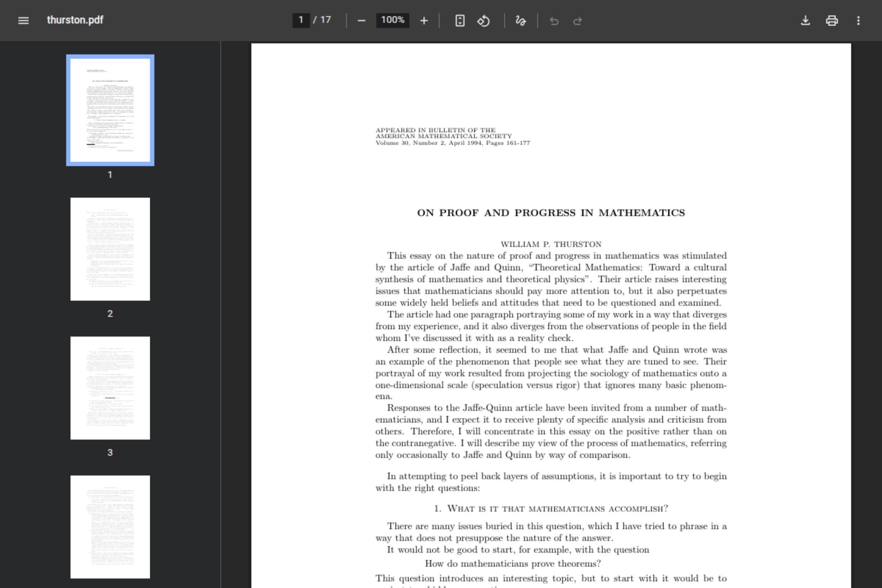Open page 2 thumbnail
This screenshot has width=882, height=588.
(110, 249)
